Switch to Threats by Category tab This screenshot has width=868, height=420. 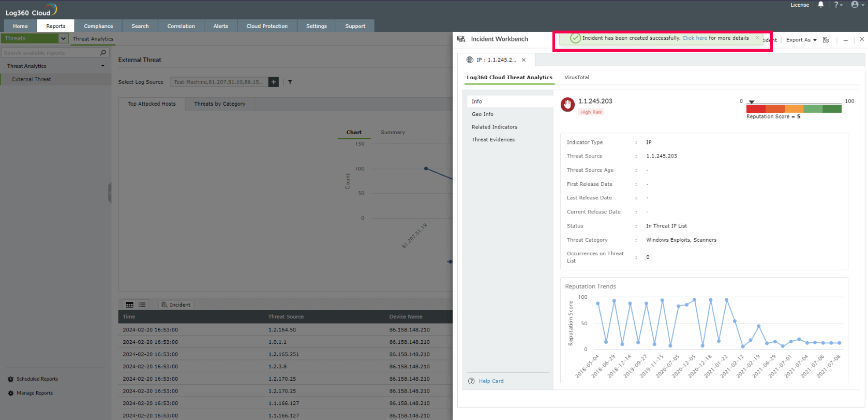coord(219,104)
